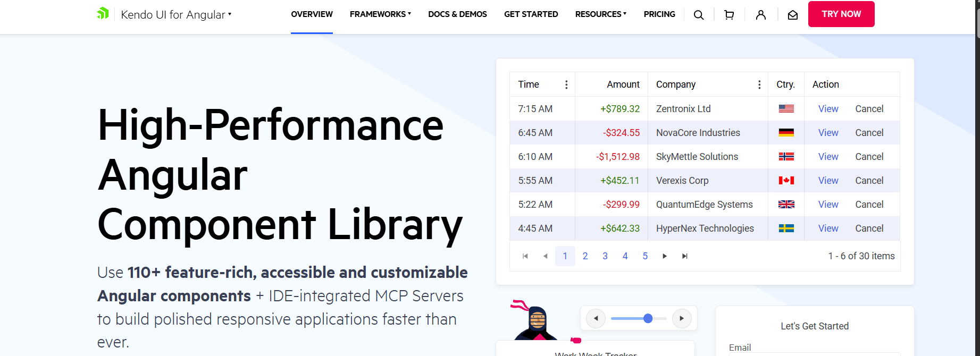
Task: Click View link for NovaCore Industries
Action: click(x=828, y=133)
